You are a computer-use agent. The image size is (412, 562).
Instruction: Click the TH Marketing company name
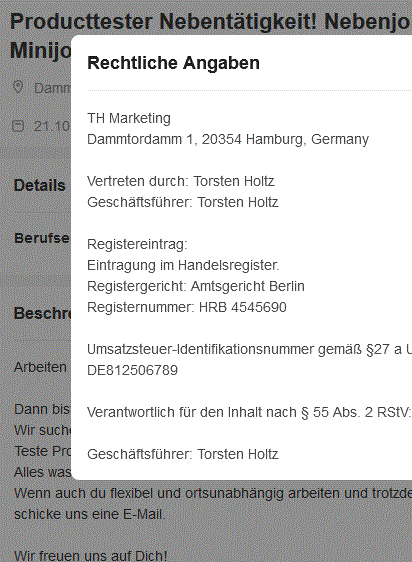[x=129, y=118]
